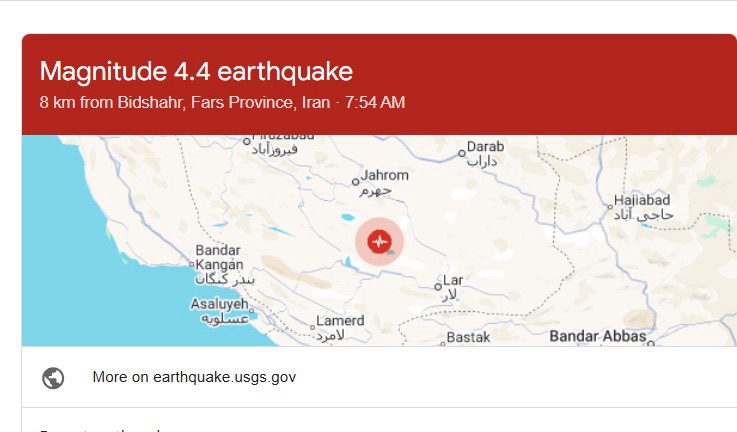The width and height of the screenshot is (737, 432).
Task: Click the red earthquake epicenter marker
Action: [379, 241]
